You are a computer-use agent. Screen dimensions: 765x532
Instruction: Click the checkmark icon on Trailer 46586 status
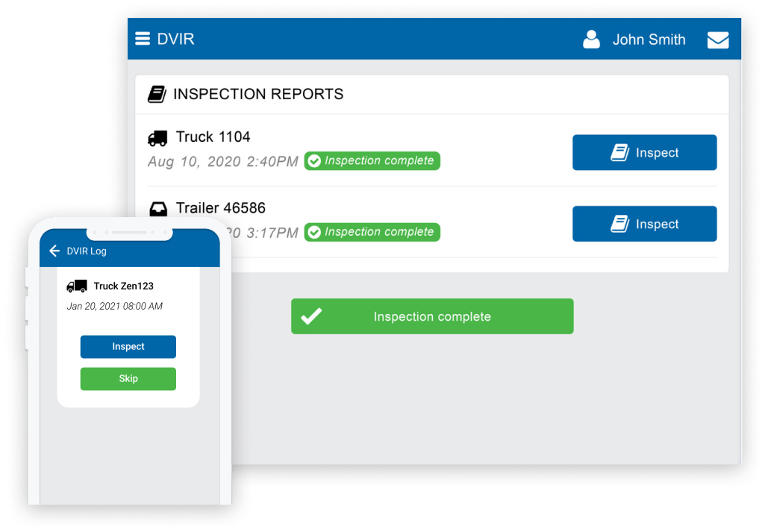click(x=314, y=232)
